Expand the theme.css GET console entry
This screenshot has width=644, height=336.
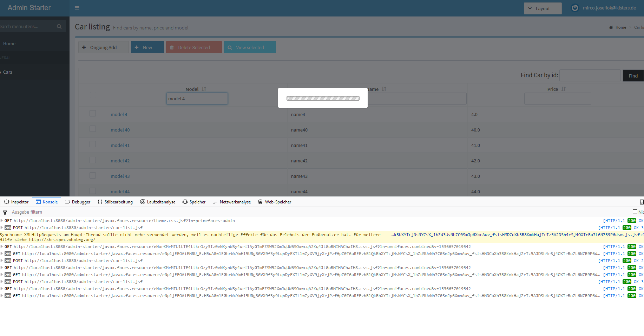click(2, 221)
